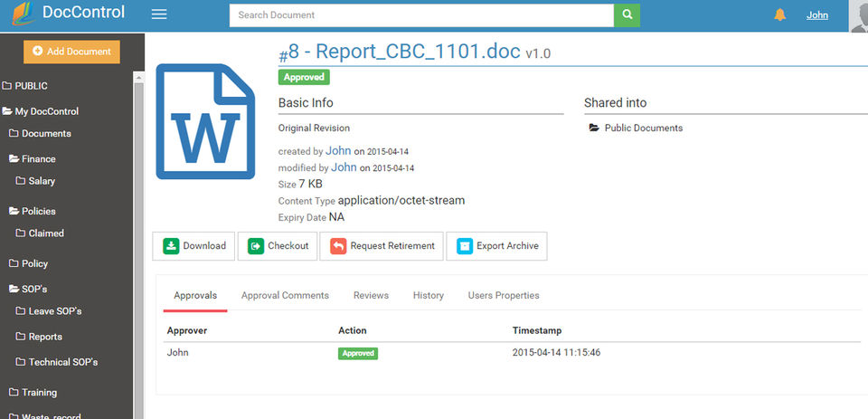Click the Reports folder icon
868x419 pixels.
21,337
